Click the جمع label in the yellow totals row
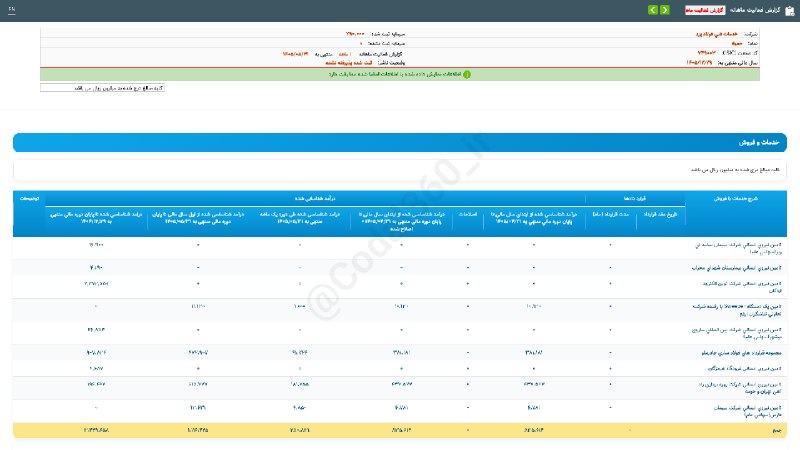The image size is (800, 450). tap(777, 430)
